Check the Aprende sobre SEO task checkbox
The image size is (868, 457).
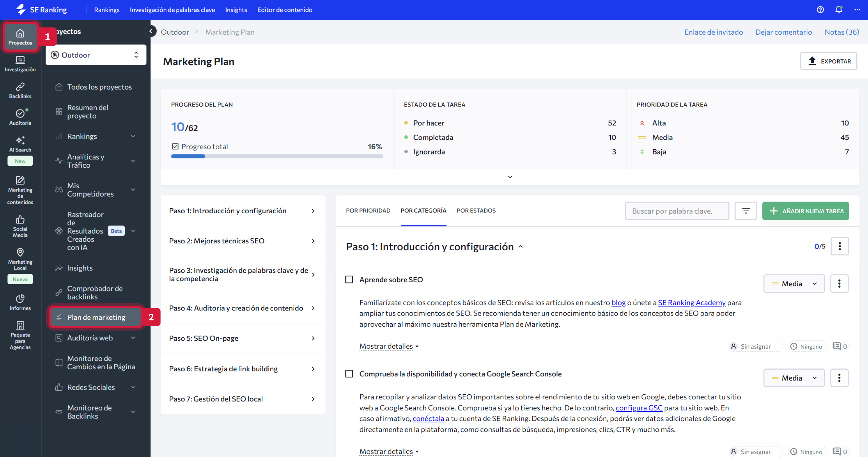tap(349, 280)
